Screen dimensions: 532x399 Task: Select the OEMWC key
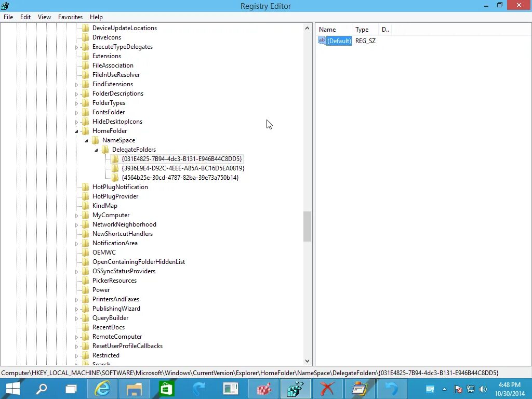click(x=104, y=252)
